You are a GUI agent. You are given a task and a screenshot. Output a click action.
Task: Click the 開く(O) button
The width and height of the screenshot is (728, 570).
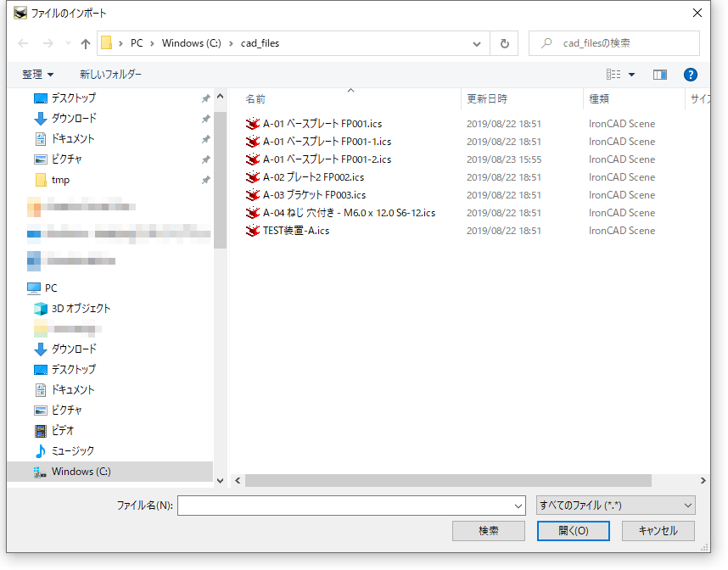click(x=573, y=531)
